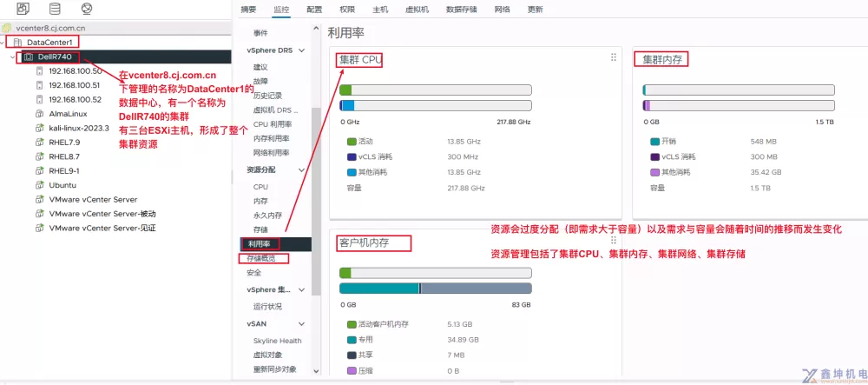Open 虚拟对象 under vSAN

(x=267, y=355)
